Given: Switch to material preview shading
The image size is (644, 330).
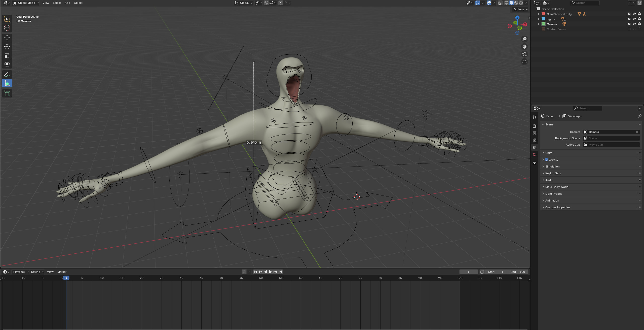Looking at the screenshot, I should pos(516,3).
